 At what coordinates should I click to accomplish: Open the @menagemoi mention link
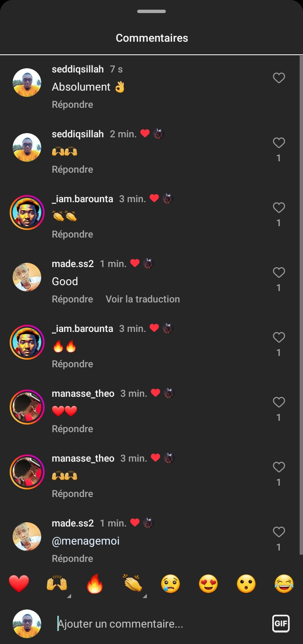pyautogui.click(x=85, y=541)
